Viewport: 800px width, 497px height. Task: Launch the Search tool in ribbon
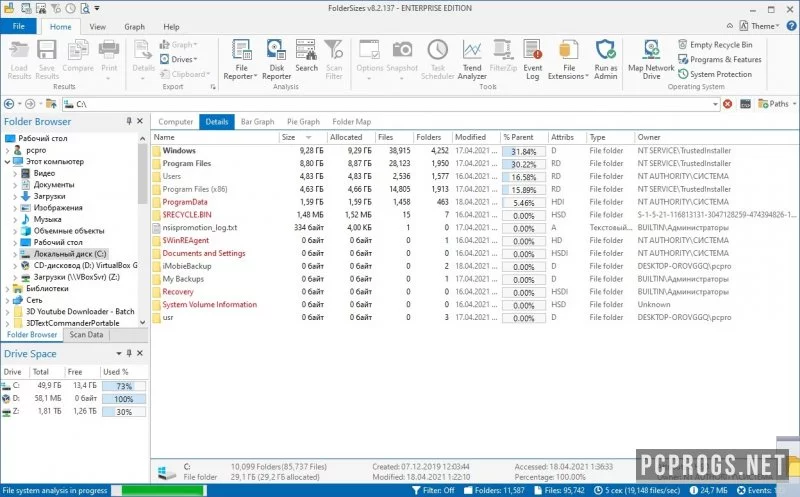306,56
